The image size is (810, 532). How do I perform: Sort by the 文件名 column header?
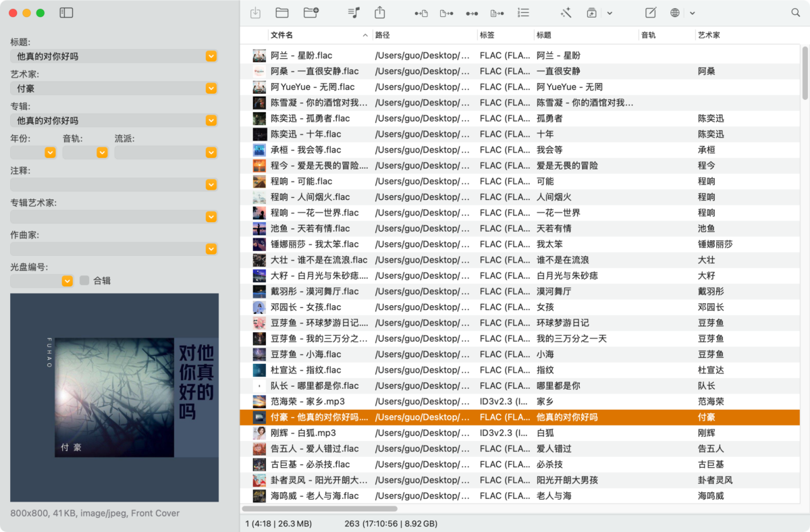pos(319,35)
